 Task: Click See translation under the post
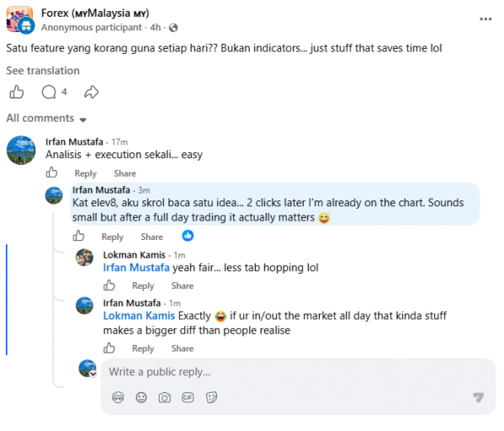pos(43,71)
